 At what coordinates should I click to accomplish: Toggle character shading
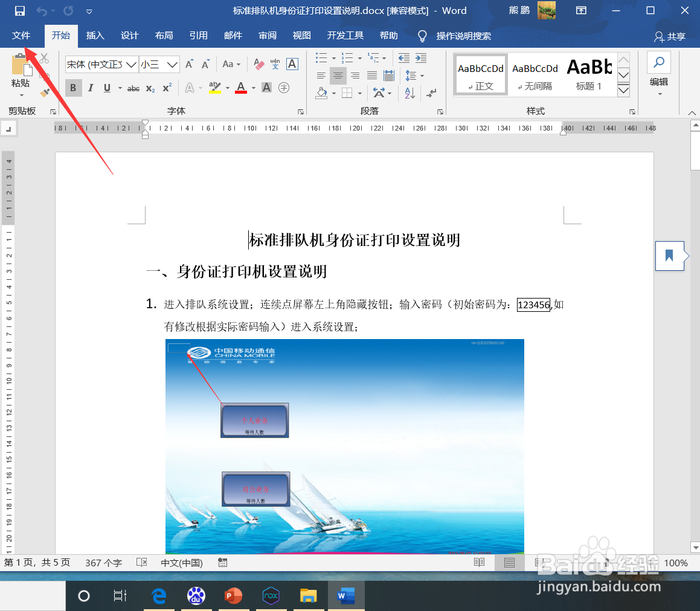pos(266,88)
